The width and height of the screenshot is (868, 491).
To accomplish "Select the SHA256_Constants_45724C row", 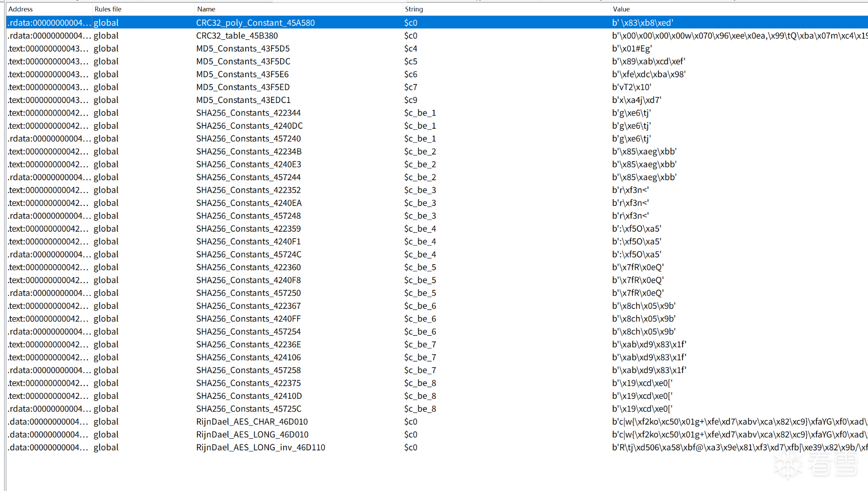I will pyautogui.click(x=249, y=254).
